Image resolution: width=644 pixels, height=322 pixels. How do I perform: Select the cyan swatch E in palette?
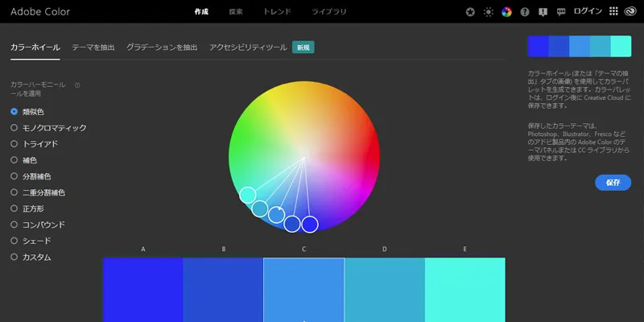[464, 290]
